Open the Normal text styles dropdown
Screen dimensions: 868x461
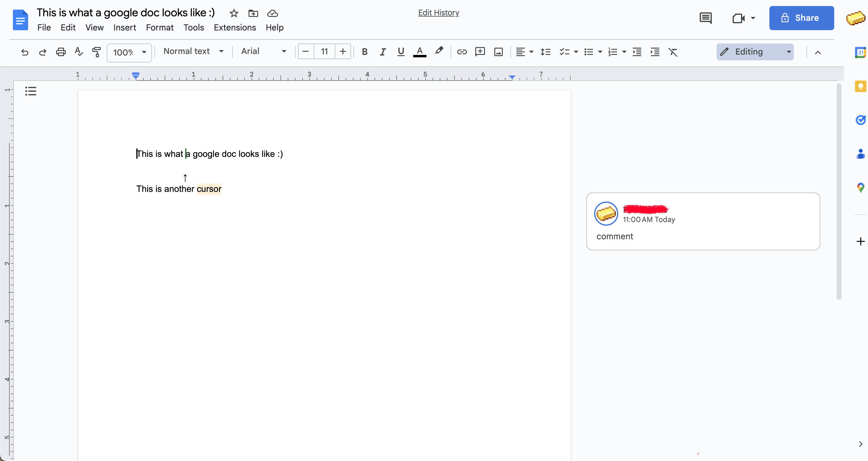coord(193,51)
